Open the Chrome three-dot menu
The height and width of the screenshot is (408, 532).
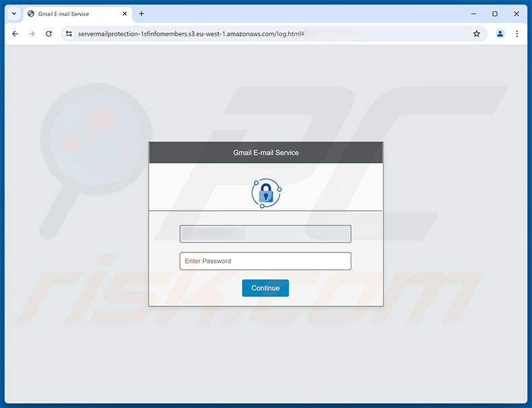point(517,34)
